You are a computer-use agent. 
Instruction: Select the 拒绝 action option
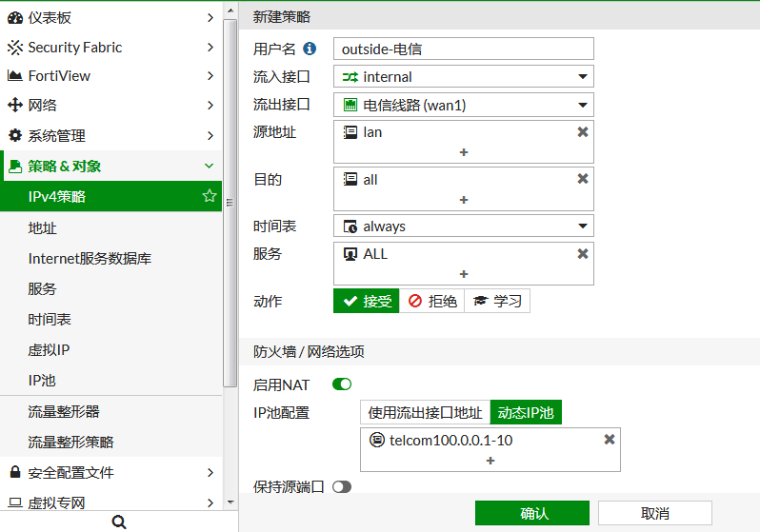pyautogui.click(x=432, y=301)
